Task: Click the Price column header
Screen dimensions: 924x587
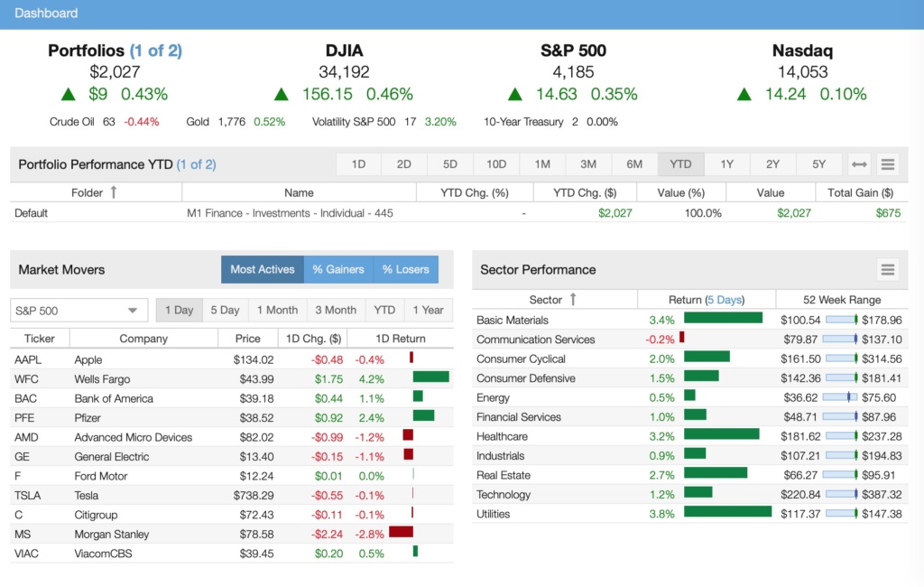Action: [x=247, y=339]
